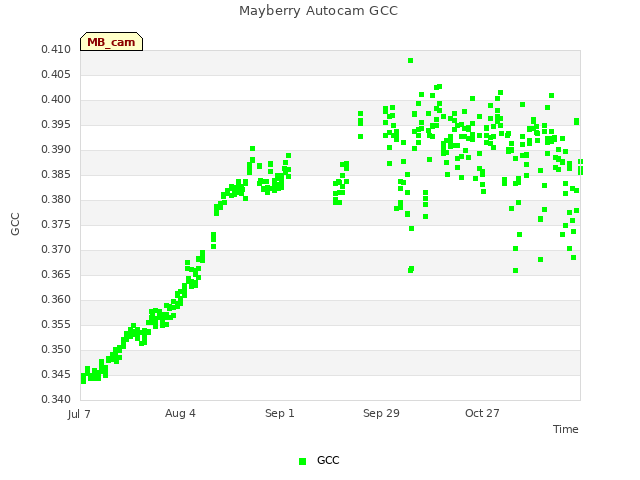Click the Time x-axis title

tap(566, 429)
